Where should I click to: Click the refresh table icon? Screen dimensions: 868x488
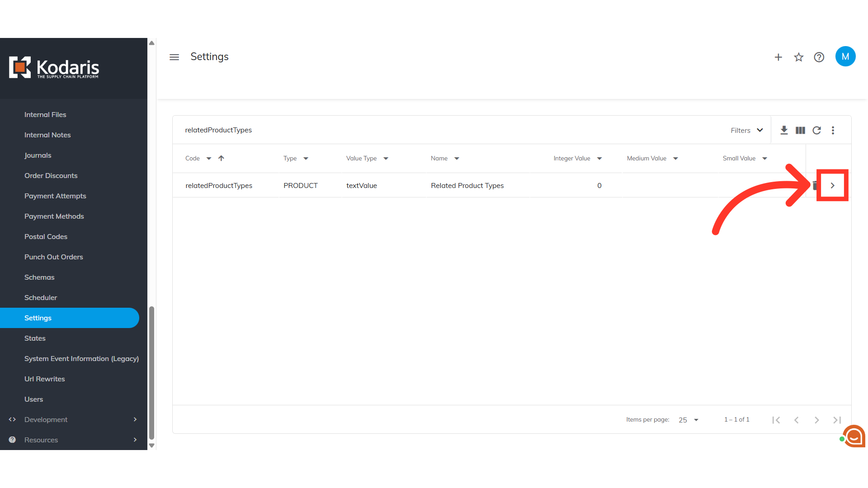(816, 130)
